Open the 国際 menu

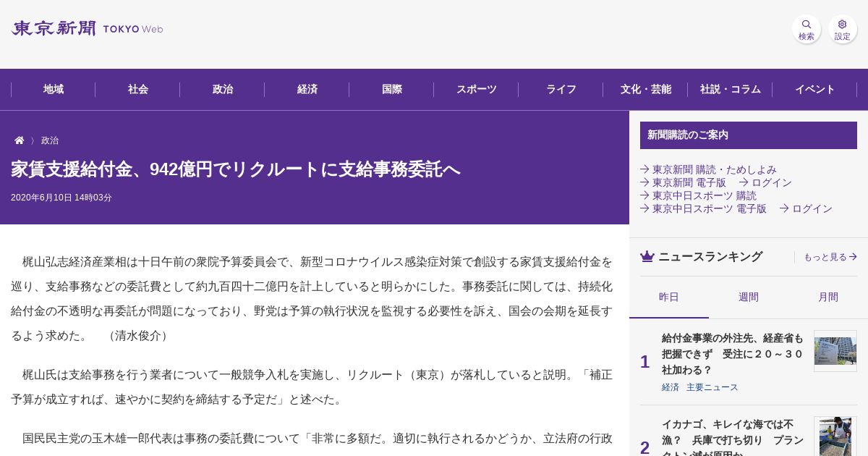[x=392, y=90]
